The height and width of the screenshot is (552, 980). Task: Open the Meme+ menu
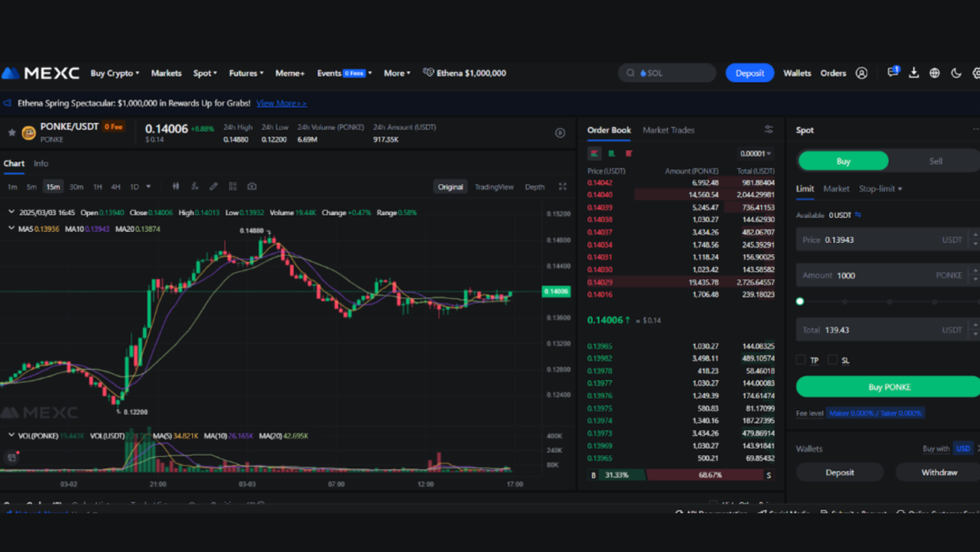[x=290, y=73]
